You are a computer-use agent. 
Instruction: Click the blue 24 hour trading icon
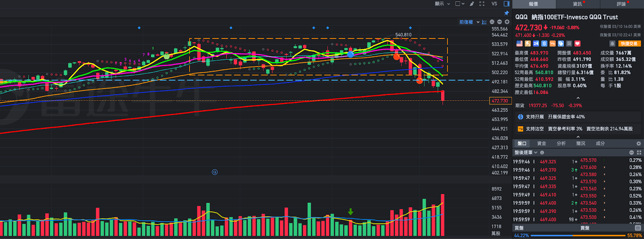coord(536,43)
